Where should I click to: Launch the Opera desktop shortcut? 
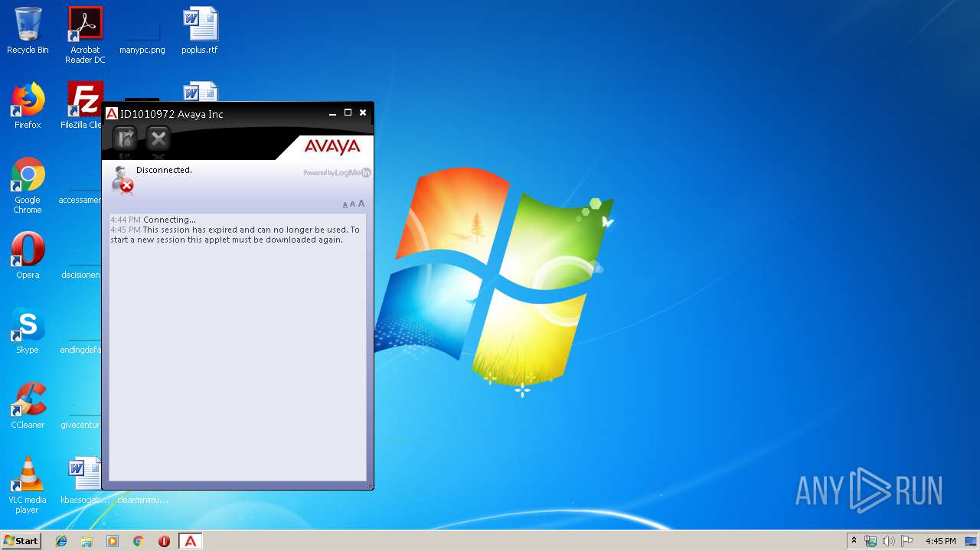pos(28,256)
